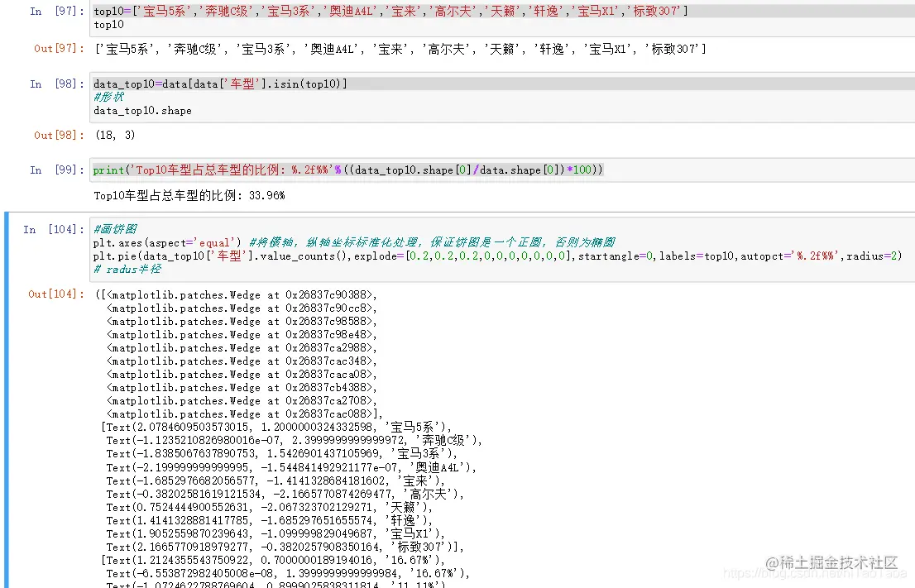Click the Out[98] prompt label
This screenshot has height=588, width=915.
[x=59, y=136]
